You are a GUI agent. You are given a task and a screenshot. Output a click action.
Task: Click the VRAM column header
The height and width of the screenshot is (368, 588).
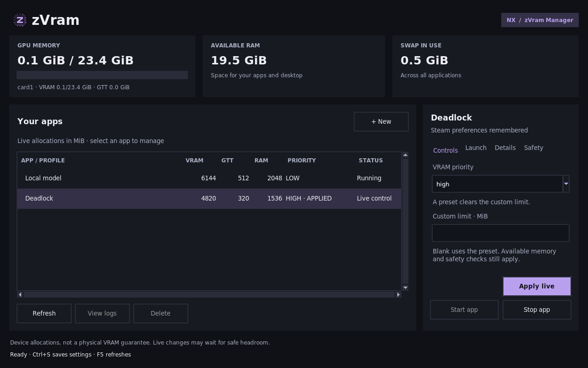point(194,161)
